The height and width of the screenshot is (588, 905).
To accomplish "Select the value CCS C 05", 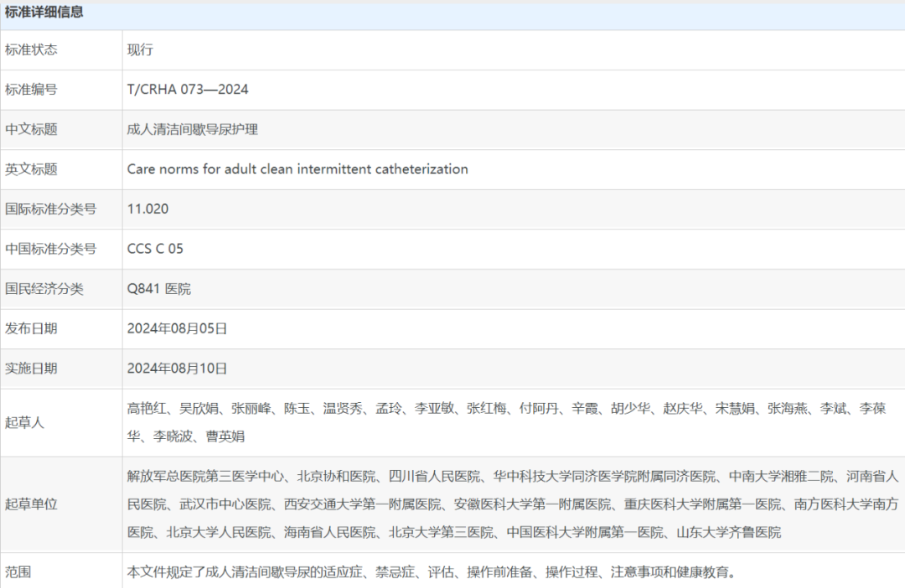I will tap(155, 249).
